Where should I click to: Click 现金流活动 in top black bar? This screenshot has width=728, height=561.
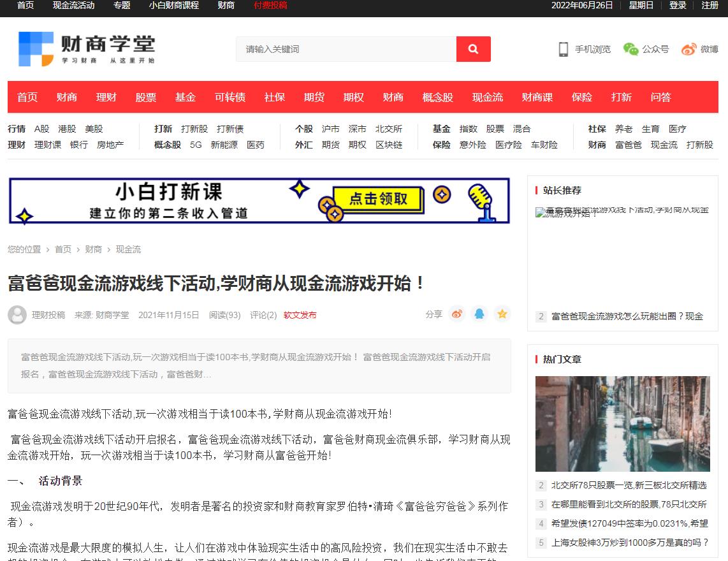point(73,5)
